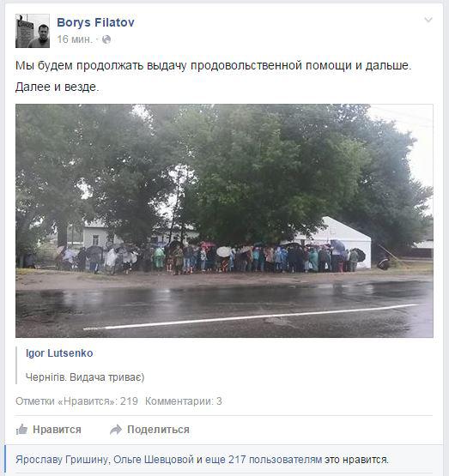
Task: Open the post options chevron menu
Action: point(428,20)
